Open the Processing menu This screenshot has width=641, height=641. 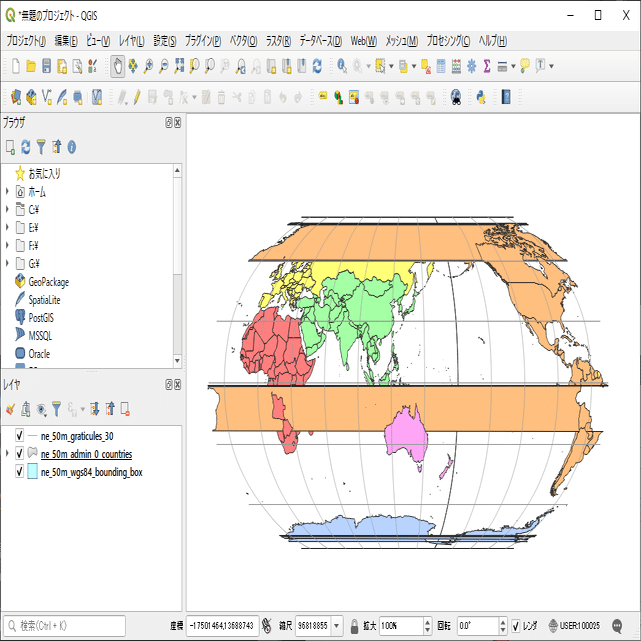tap(448, 41)
